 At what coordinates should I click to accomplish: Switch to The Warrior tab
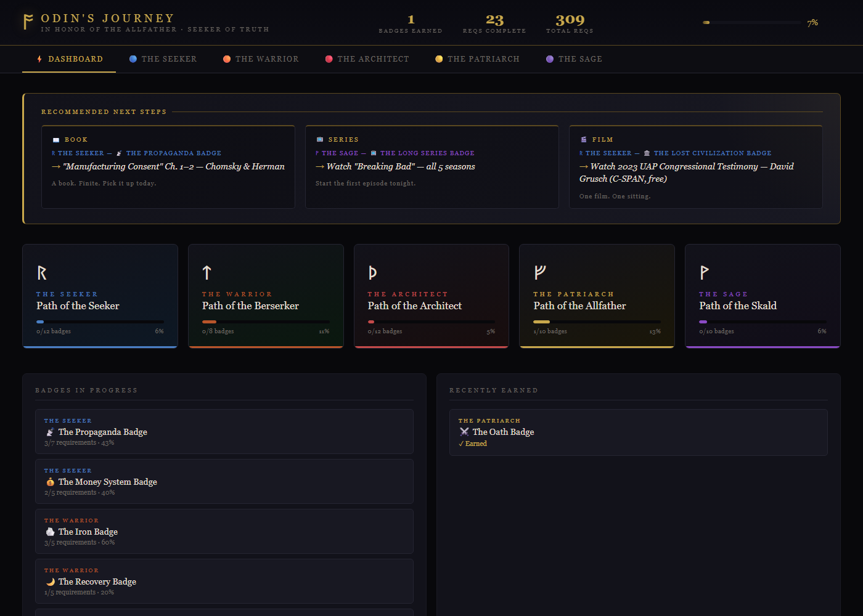pyautogui.click(x=261, y=59)
